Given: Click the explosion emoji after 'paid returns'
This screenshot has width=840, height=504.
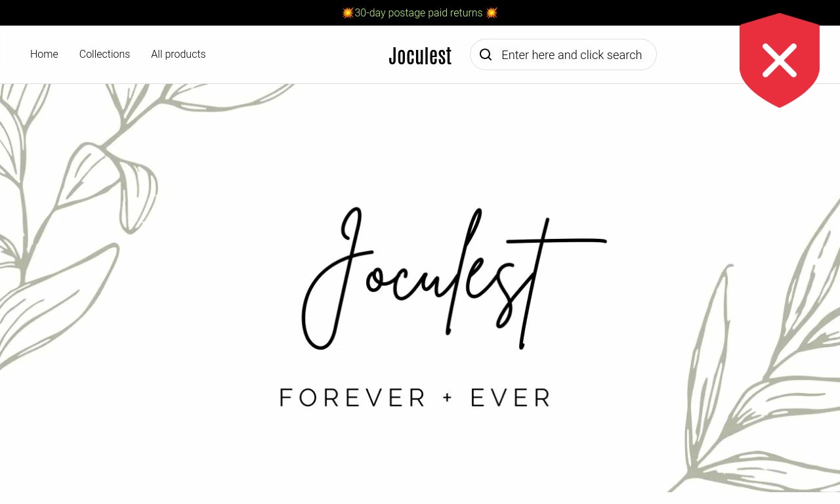Looking at the screenshot, I should tap(492, 12).
